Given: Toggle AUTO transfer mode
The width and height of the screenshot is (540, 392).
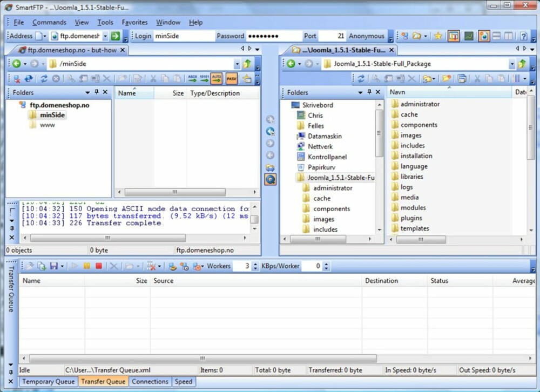Looking at the screenshot, I should (x=217, y=79).
